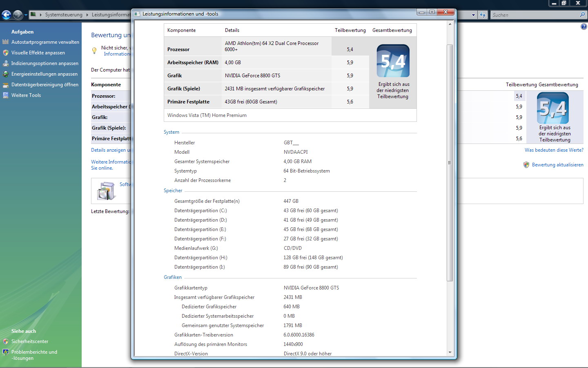Click the value NVDAACPI for Modell
The image size is (588, 368).
click(x=296, y=152)
